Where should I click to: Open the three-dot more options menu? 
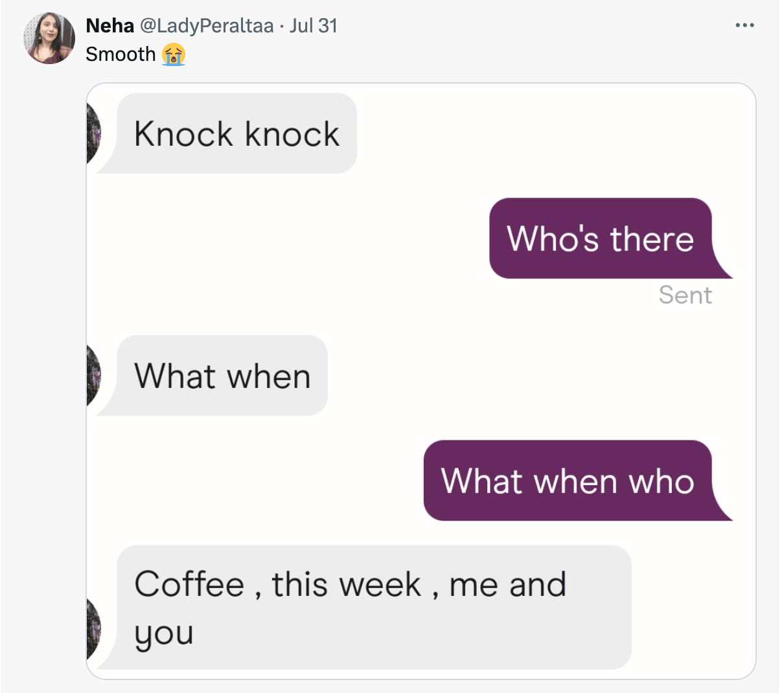click(x=744, y=26)
